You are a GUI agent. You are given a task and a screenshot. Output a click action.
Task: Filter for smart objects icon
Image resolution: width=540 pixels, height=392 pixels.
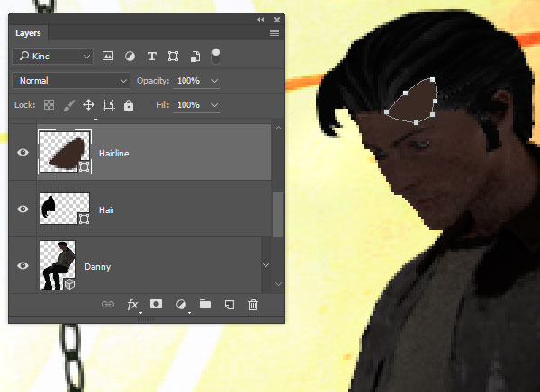195,56
